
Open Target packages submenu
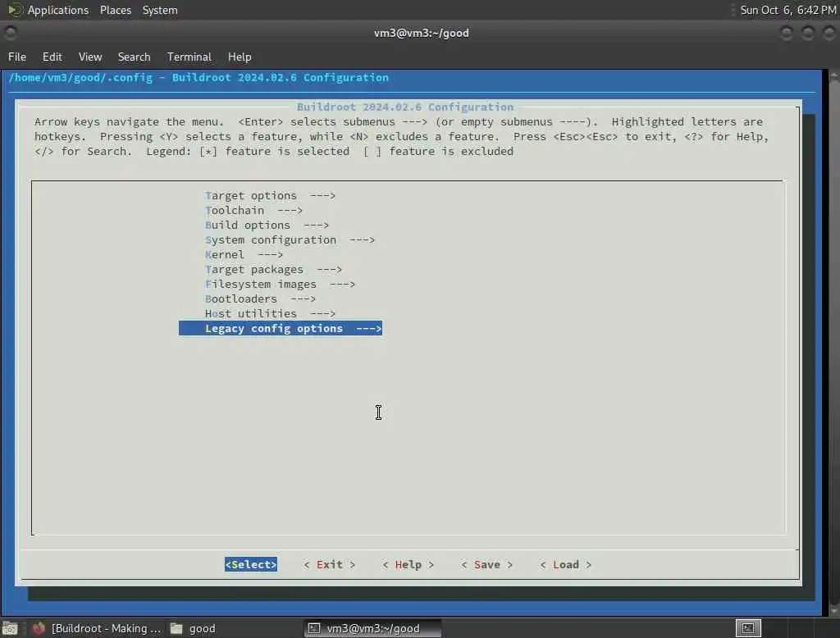(273, 270)
